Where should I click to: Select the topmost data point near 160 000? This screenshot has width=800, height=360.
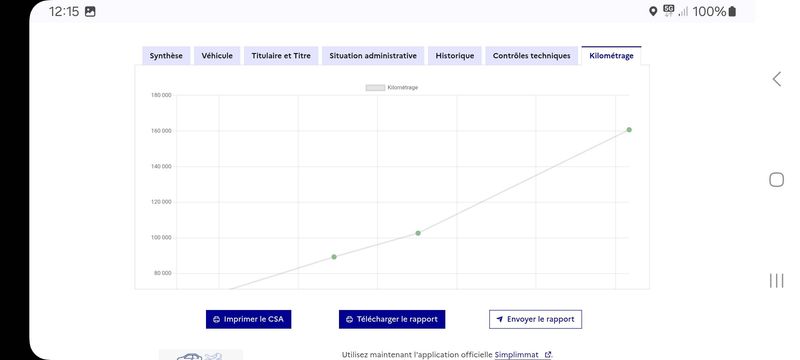pyautogui.click(x=629, y=130)
